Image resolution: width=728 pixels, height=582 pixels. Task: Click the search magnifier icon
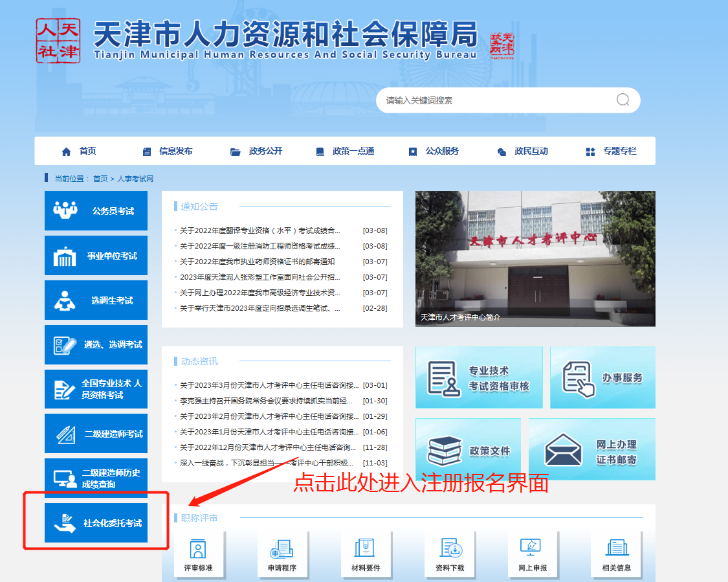[x=623, y=100]
